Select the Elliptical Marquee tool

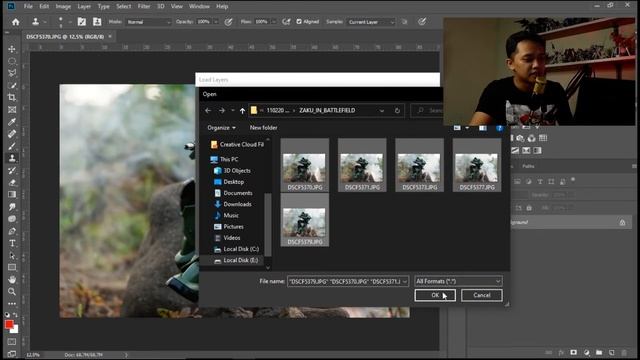(12, 61)
